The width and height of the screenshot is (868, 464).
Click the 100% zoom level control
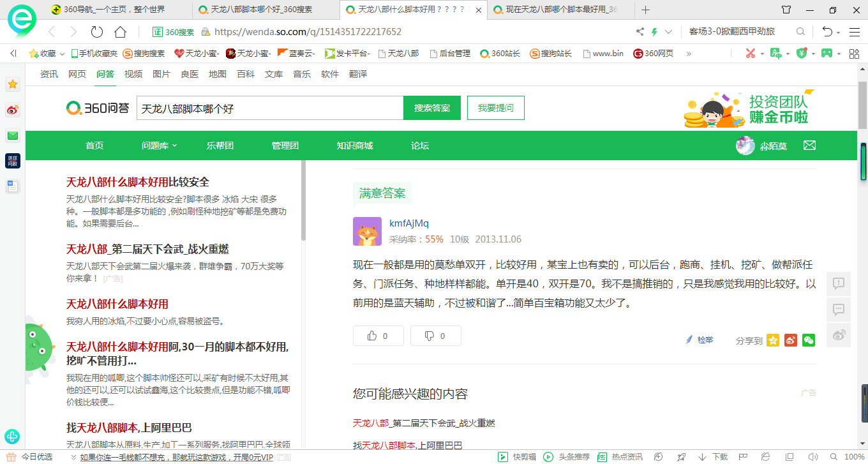tap(854, 457)
